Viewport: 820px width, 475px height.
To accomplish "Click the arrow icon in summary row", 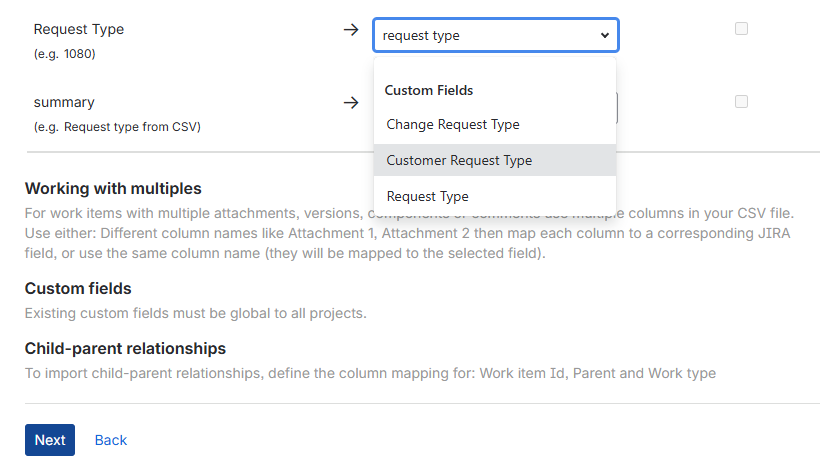I will coord(350,102).
